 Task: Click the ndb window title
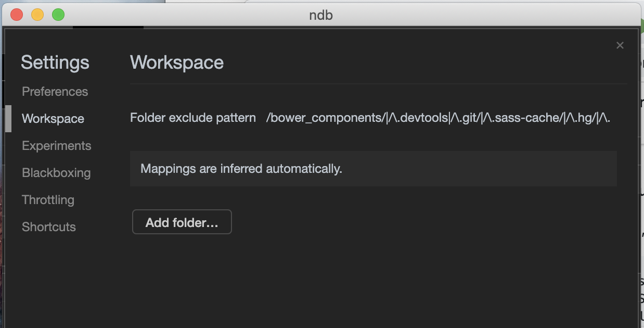(x=321, y=15)
